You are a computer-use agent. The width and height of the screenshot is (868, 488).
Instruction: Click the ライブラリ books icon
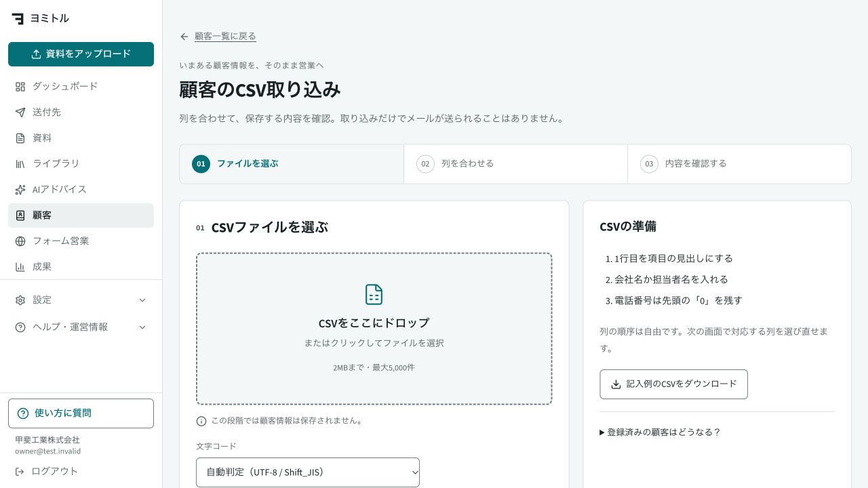20,164
